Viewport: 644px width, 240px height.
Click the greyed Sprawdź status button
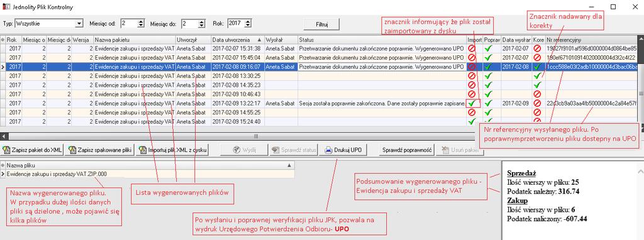294,150
